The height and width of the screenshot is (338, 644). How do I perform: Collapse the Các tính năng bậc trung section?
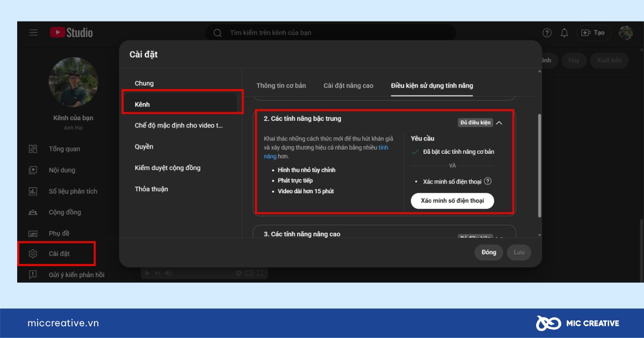tap(500, 122)
